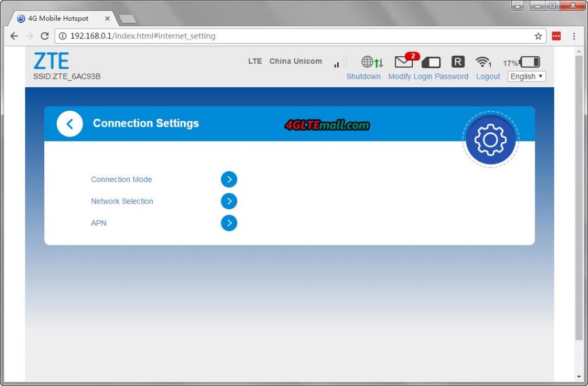
Task: Click the signal strength bars icon
Action: (x=336, y=64)
